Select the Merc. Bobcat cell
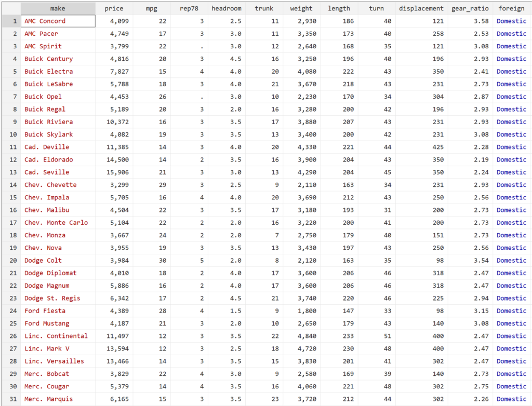 coord(58,374)
